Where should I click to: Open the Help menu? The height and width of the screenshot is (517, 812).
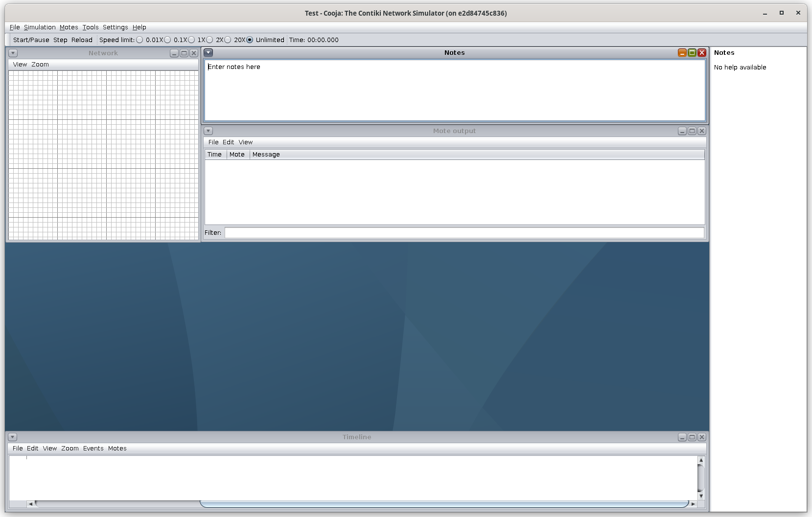[x=139, y=27]
